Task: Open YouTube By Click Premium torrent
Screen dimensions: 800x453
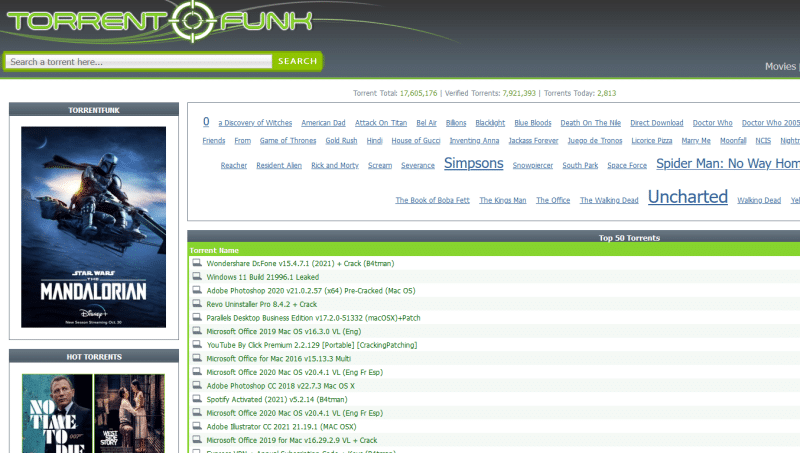Action: (x=312, y=345)
